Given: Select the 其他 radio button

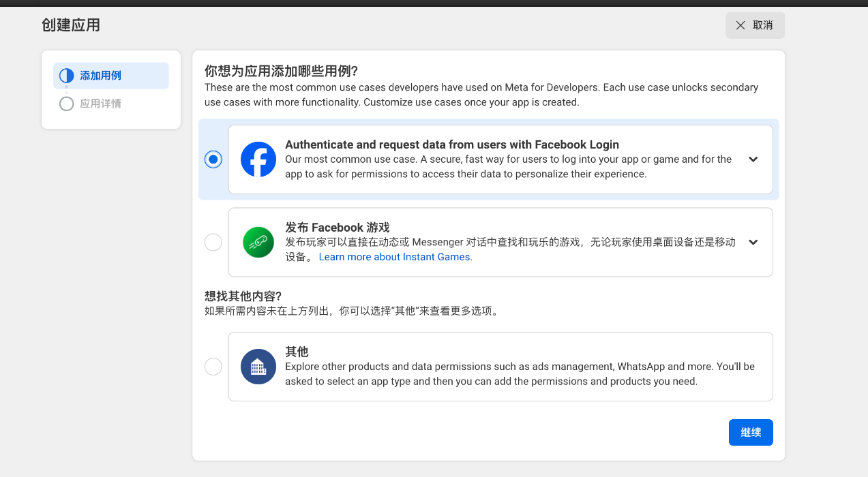Looking at the screenshot, I should tap(213, 367).
